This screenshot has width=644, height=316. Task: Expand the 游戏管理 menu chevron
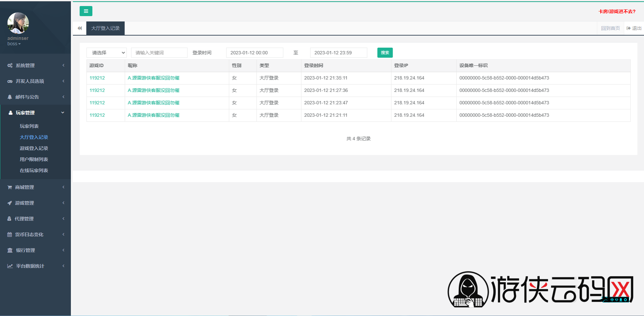(x=63, y=203)
